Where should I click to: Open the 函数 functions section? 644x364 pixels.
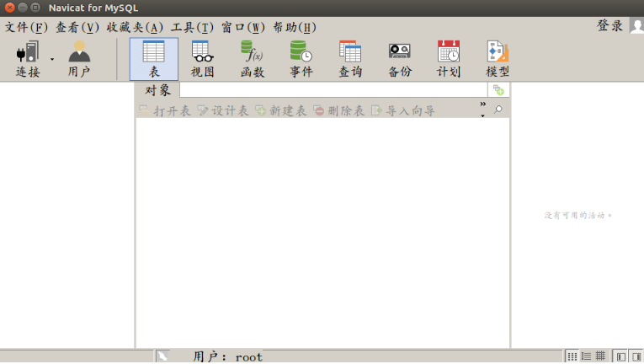coord(252,59)
